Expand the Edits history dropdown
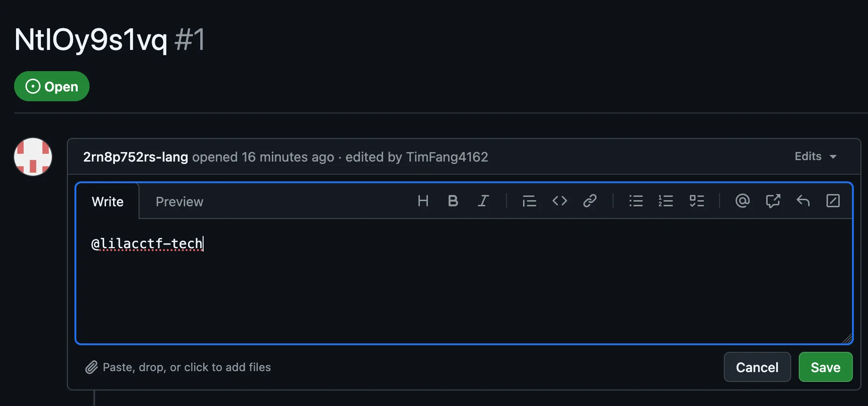 click(x=815, y=156)
